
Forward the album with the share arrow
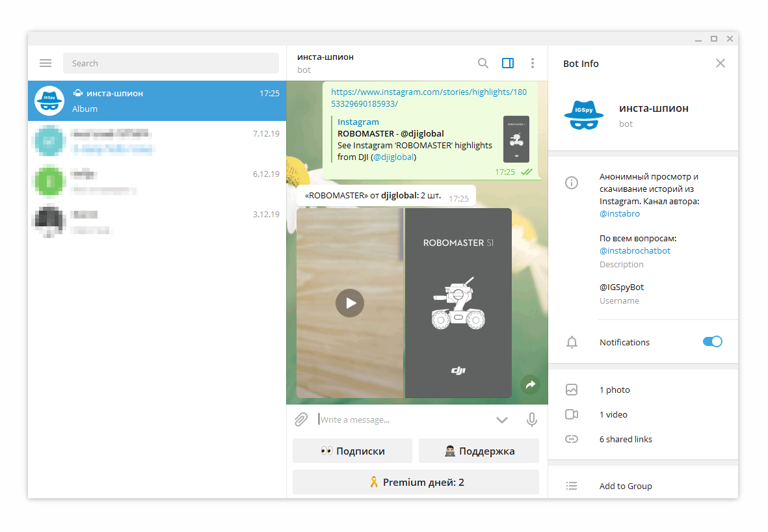coord(530,385)
